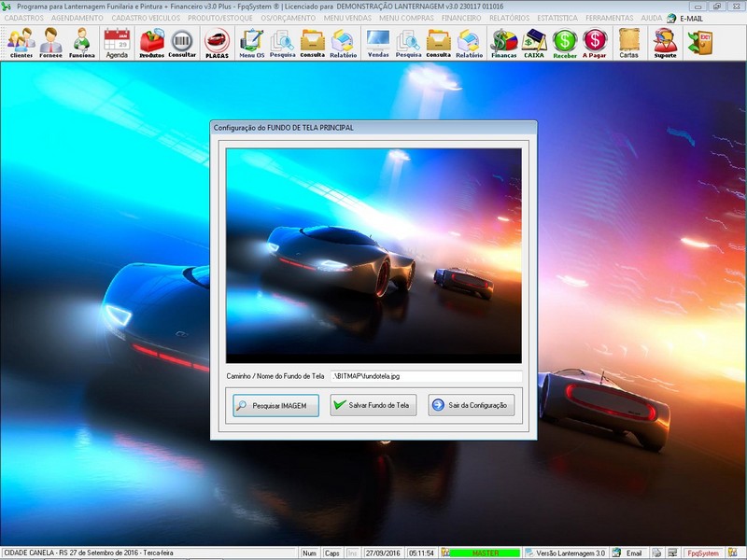Open the A Pagar icon
The width and height of the screenshot is (747, 560).
pos(595,42)
